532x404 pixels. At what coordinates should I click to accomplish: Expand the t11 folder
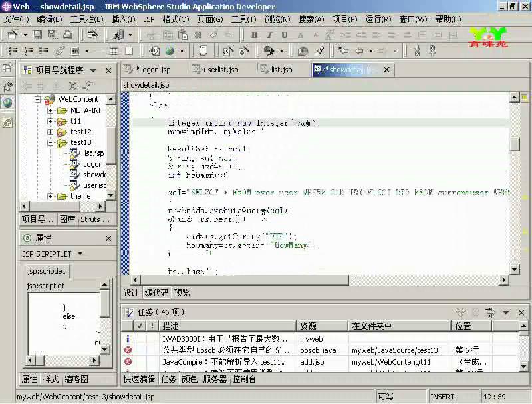click(50, 121)
